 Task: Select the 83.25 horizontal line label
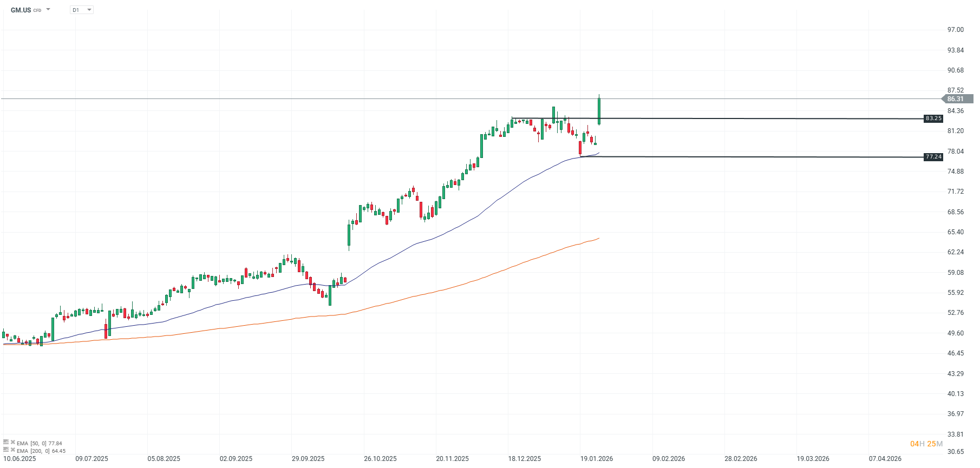click(x=933, y=118)
